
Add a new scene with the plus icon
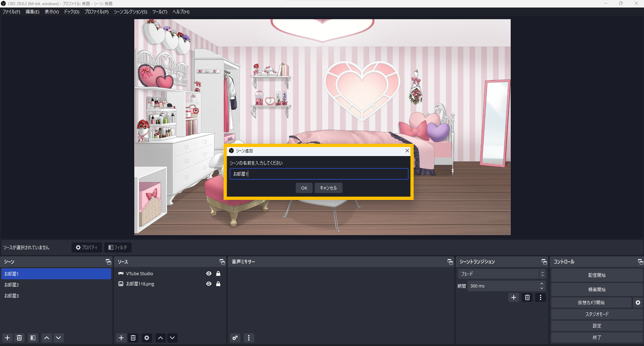7,338
